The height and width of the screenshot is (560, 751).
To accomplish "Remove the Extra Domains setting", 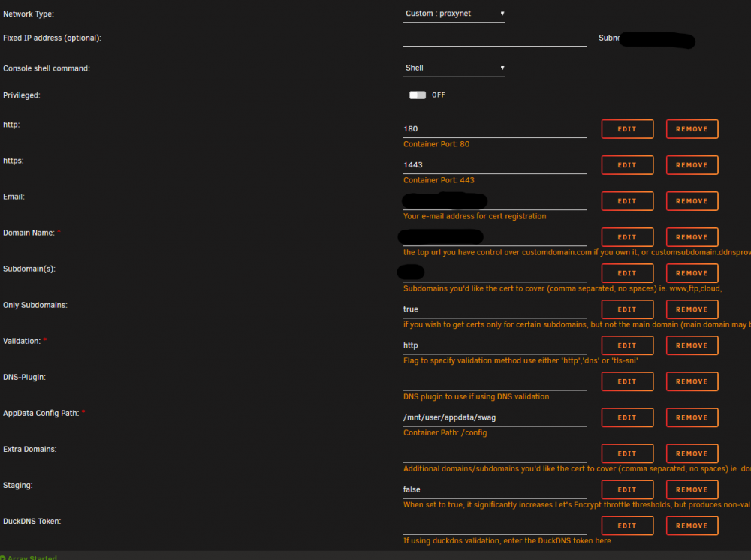I will 692,453.
